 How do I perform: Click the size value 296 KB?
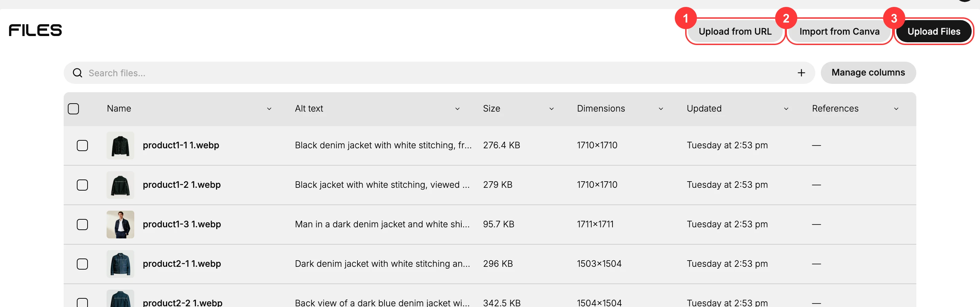click(498, 264)
